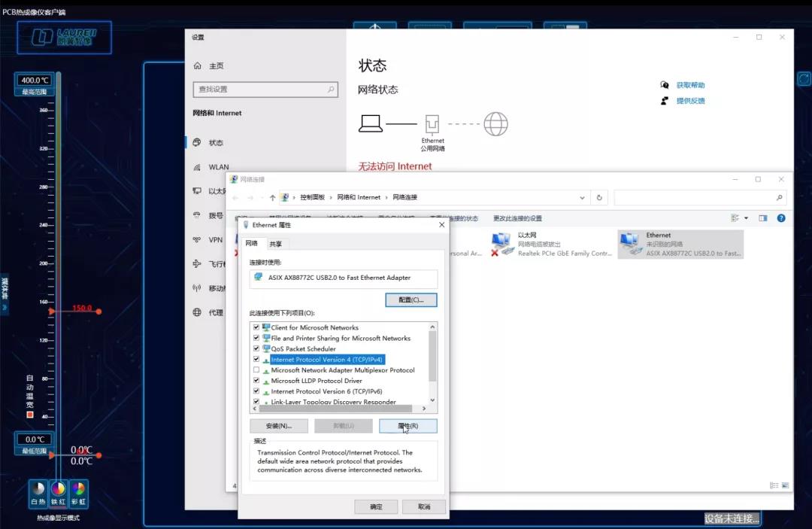This screenshot has height=529, width=812.
Task: Click the 属性(R) button
Action: pyautogui.click(x=408, y=426)
